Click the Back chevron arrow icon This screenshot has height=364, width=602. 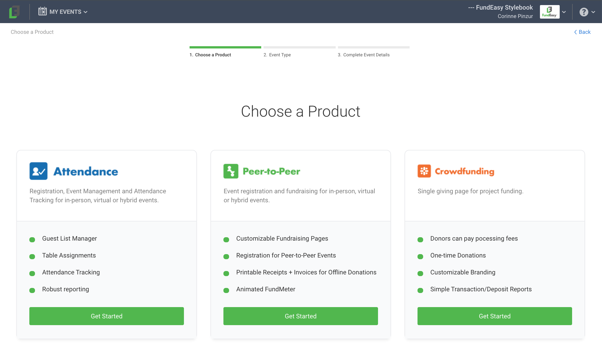click(x=575, y=32)
